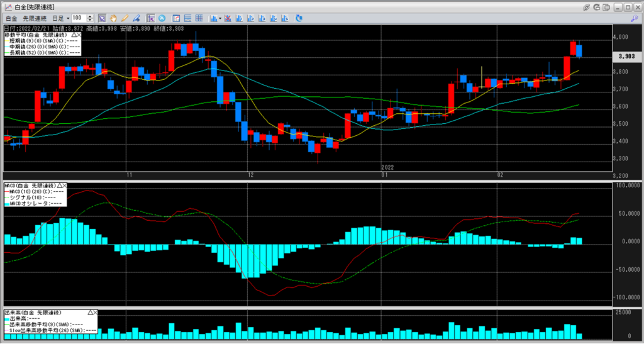Viewport: 644px width, 344px height.
Task: Close the volume indicator panel with X
Action: (x=96, y=312)
